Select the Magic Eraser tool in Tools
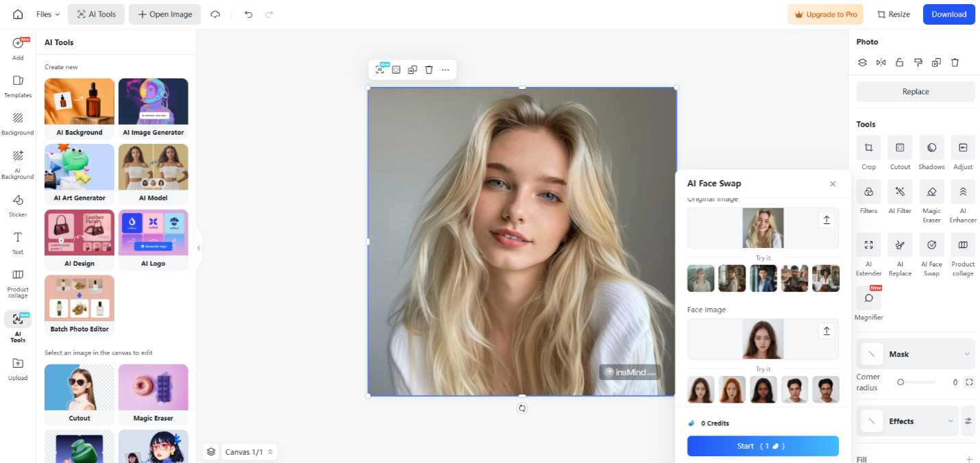 tap(931, 201)
